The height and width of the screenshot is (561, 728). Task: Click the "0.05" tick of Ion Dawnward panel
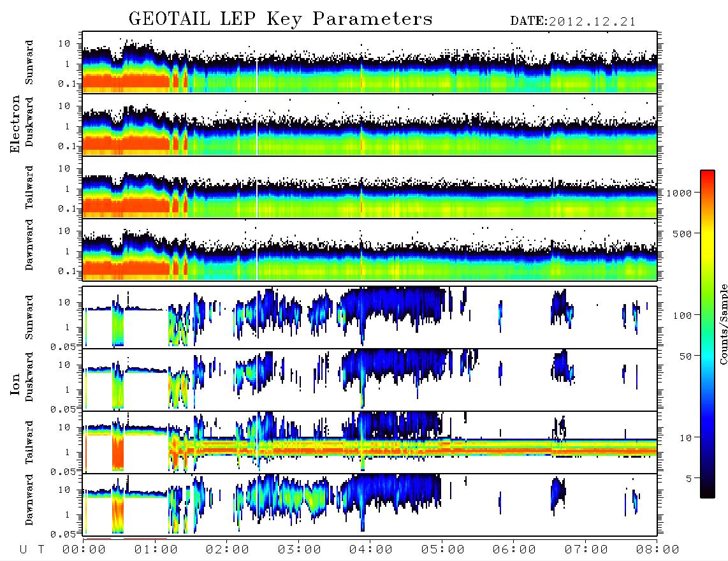coord(63,534)
